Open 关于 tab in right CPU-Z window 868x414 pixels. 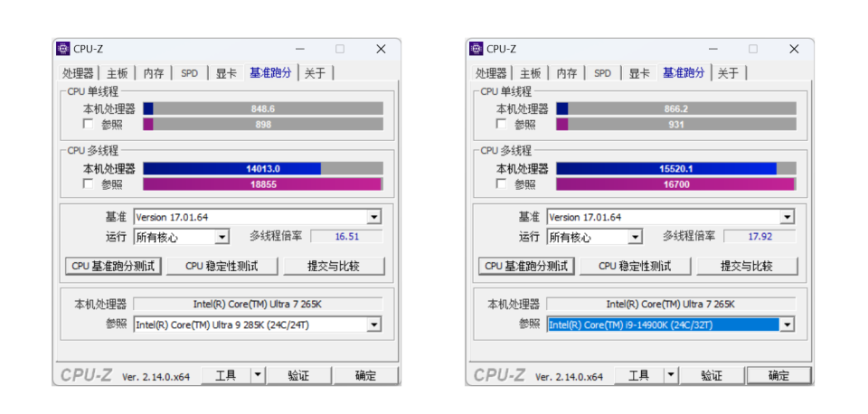pos(729,73)
